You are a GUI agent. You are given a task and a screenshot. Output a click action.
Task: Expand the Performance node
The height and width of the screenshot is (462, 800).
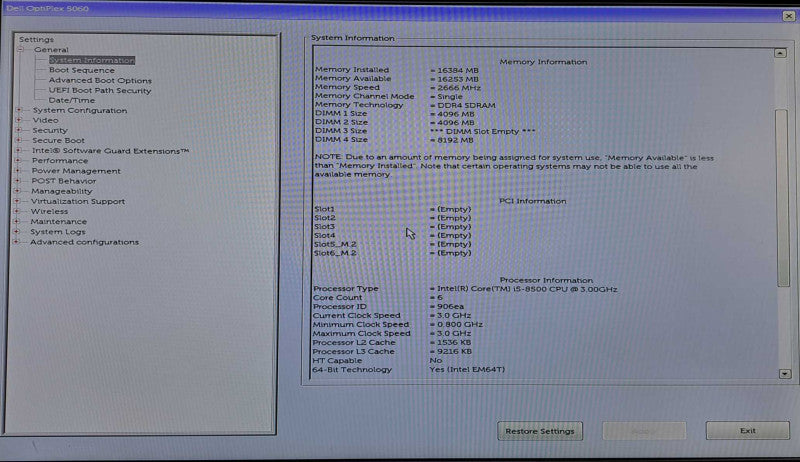18,161
